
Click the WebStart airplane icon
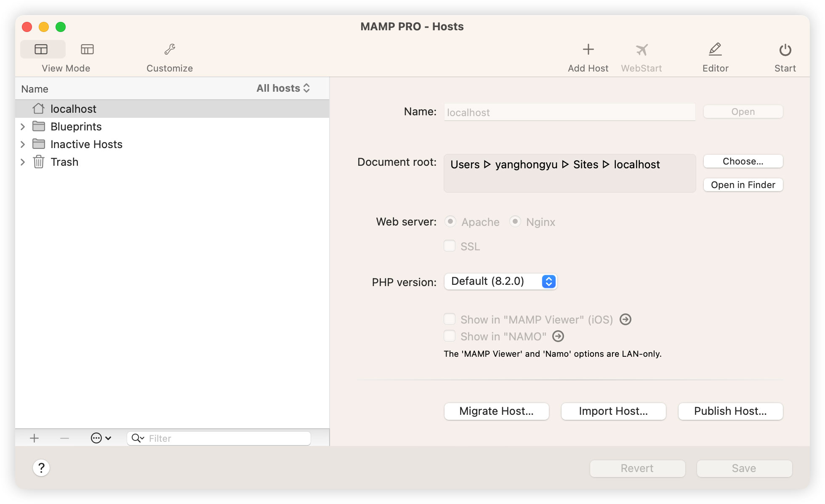click(x=641, y=50)
